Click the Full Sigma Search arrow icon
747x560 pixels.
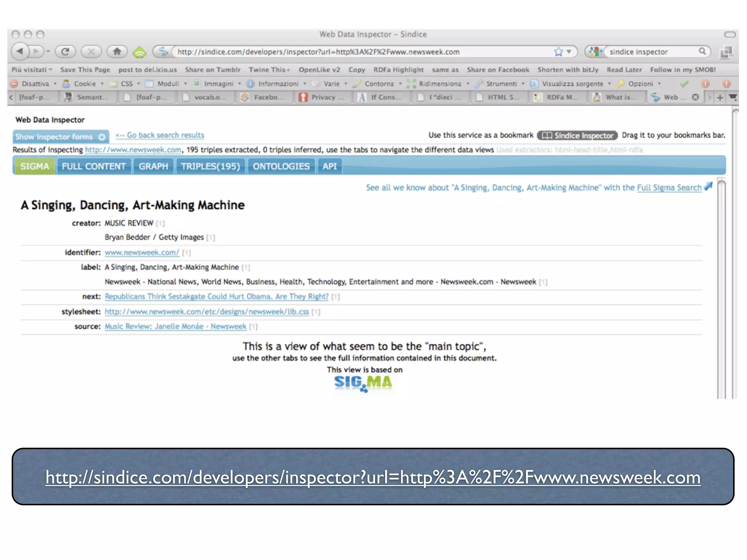tap(708, 186)
